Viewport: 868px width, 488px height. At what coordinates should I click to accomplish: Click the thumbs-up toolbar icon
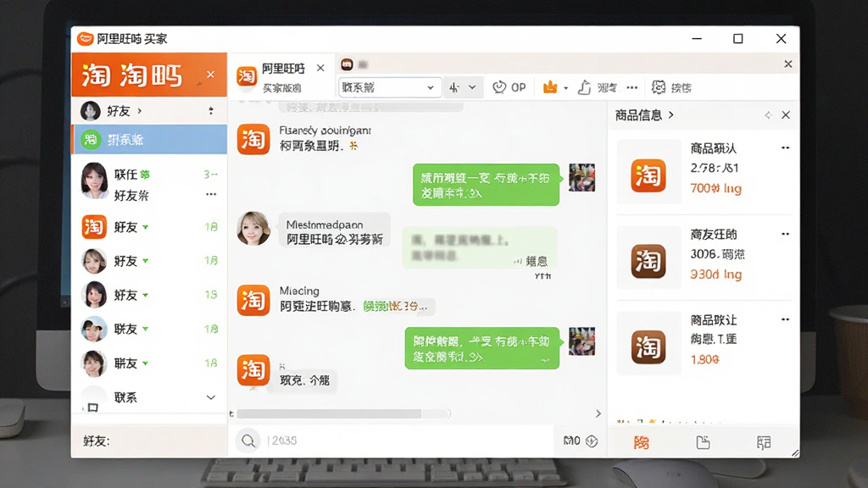pos(585,87)
